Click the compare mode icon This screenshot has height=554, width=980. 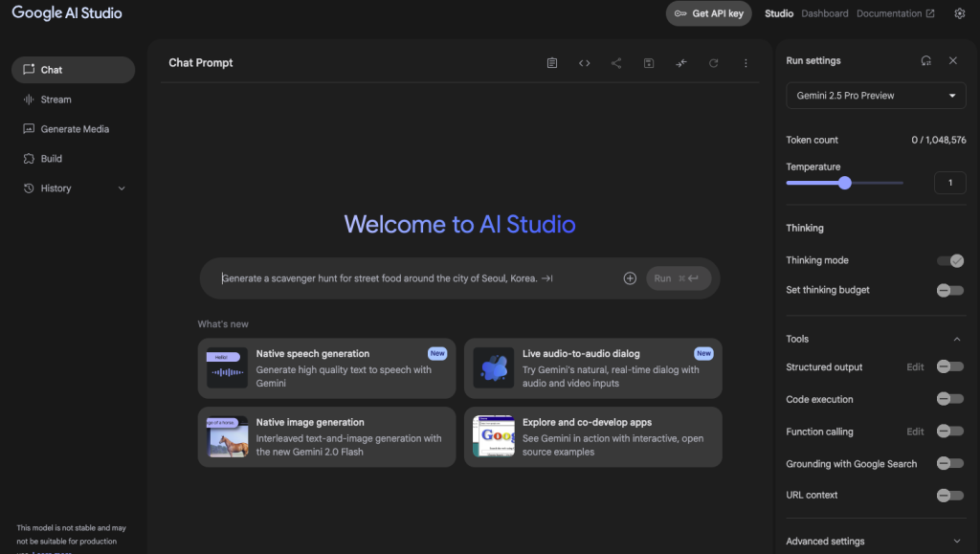click(x=681, y=63)
